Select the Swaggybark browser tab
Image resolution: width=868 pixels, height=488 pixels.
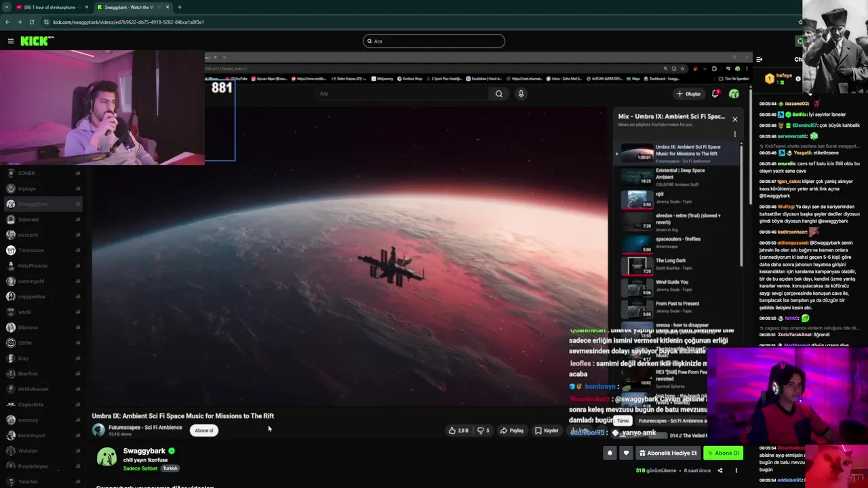132,7
